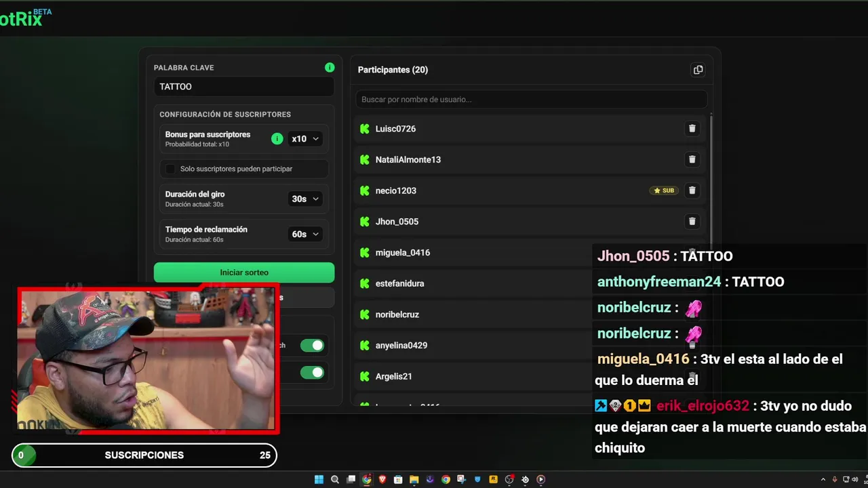Screen dimensions: 868x488
Task: Show info for Bonus para suscriptores
Action: [x=277, y=139]
